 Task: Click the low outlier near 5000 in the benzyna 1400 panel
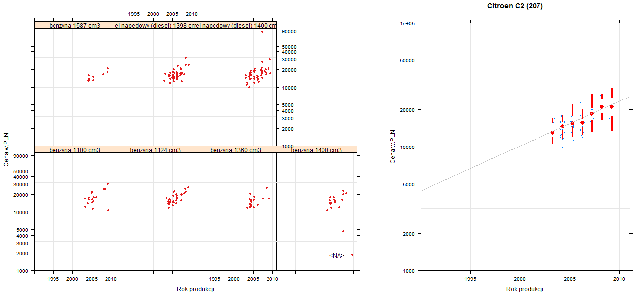(343, 231)
